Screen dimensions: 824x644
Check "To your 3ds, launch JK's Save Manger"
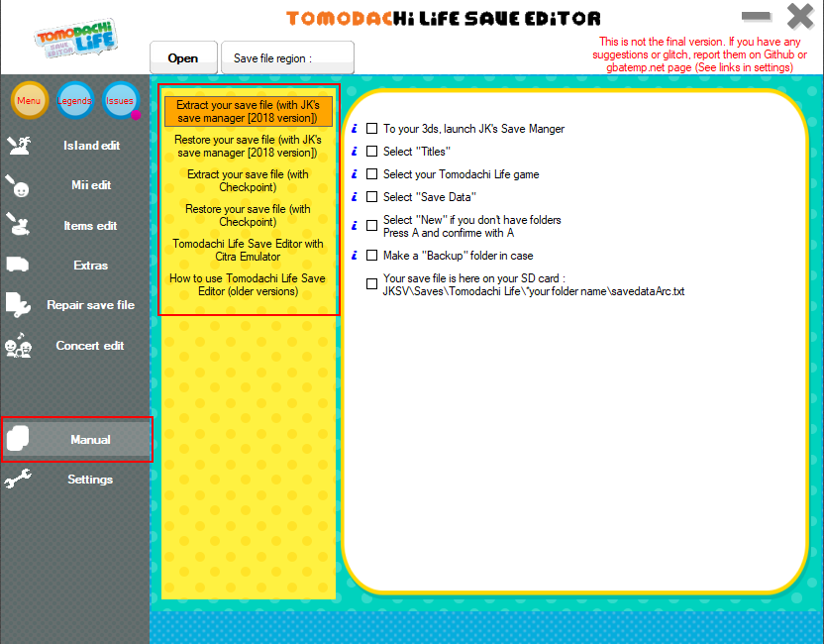[371, 128]
